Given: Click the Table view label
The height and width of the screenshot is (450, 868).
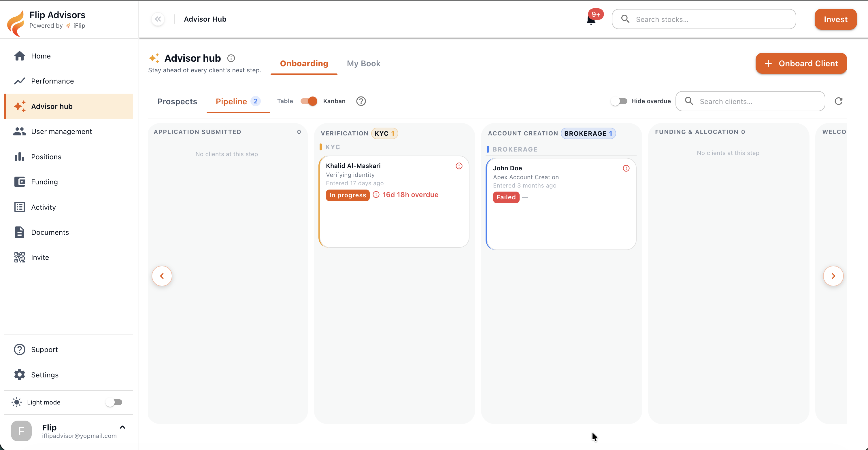Looking at the screenshot, I should [285, 101].
